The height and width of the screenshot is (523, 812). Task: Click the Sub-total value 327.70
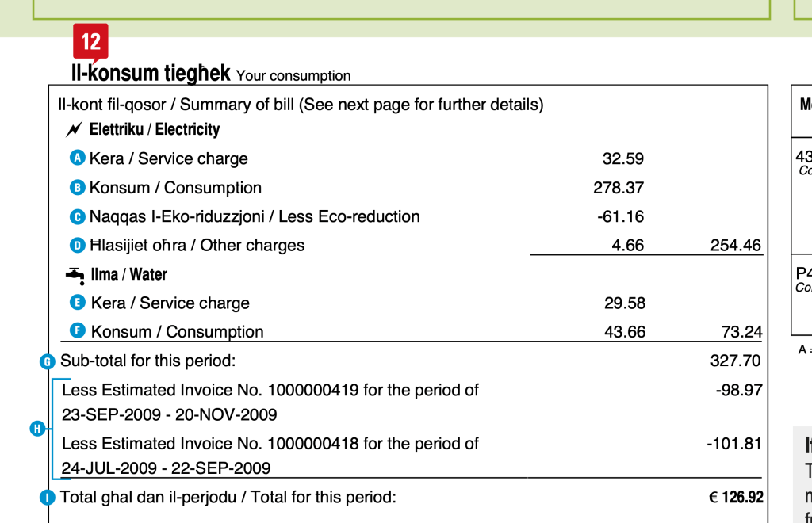(x=735, y=361)
